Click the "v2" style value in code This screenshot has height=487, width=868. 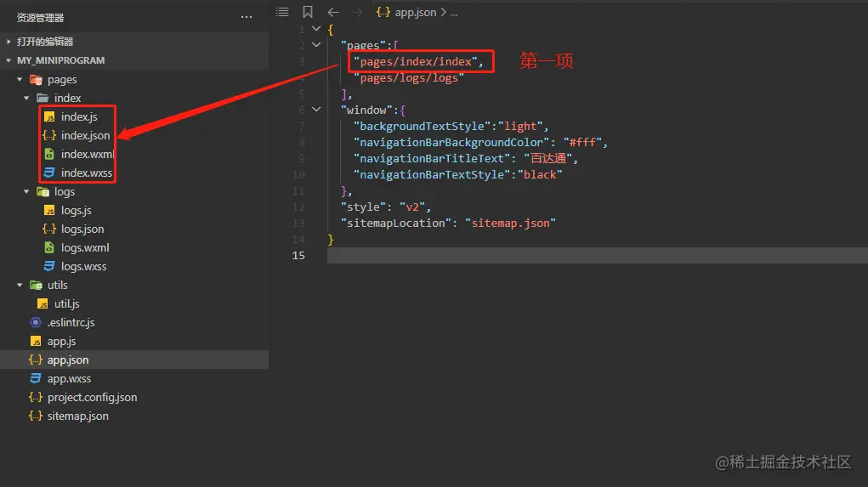pyautogui.click(x=412, y=207)
